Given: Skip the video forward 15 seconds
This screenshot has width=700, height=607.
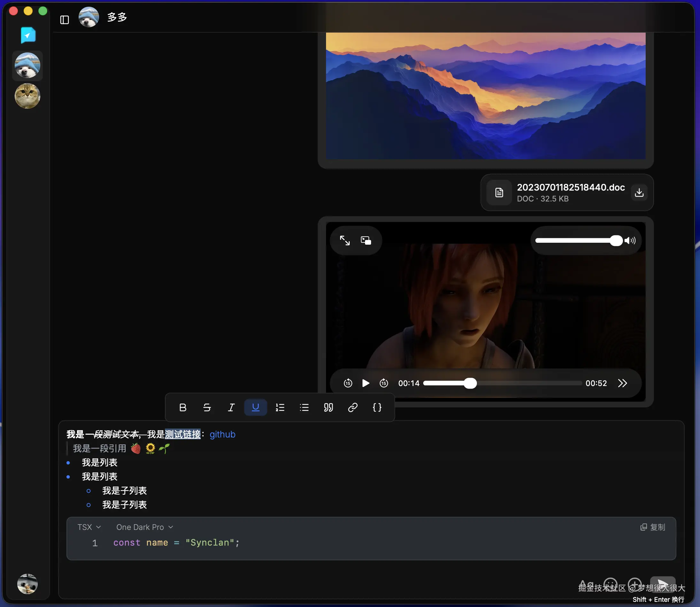Looking at the screenshot, I should coord(384,383).
